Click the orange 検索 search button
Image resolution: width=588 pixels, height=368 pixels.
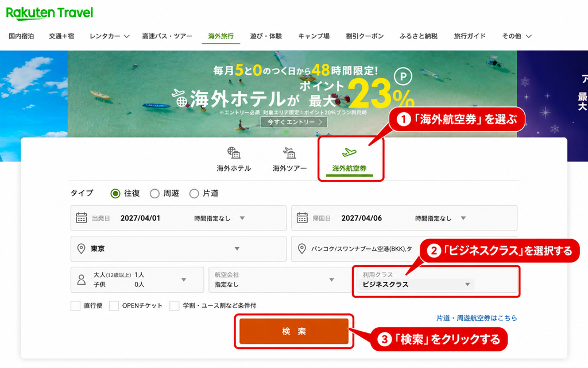[294, 331]
